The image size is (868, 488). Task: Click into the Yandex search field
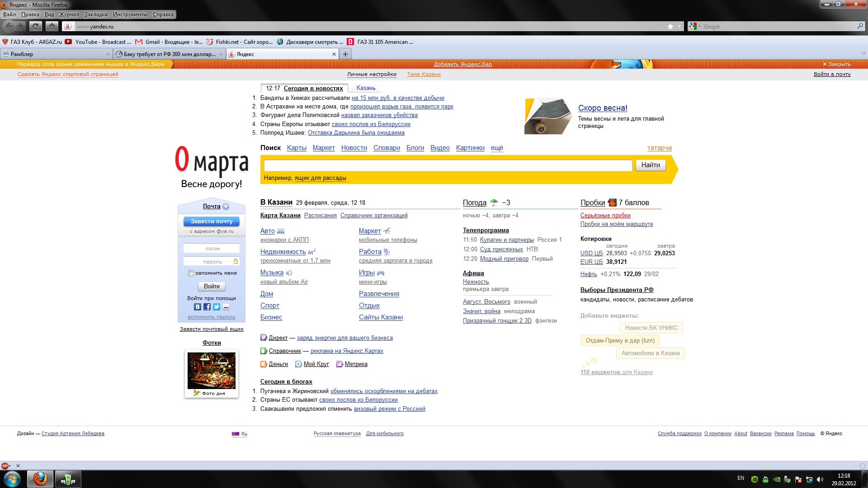point(448,165)
